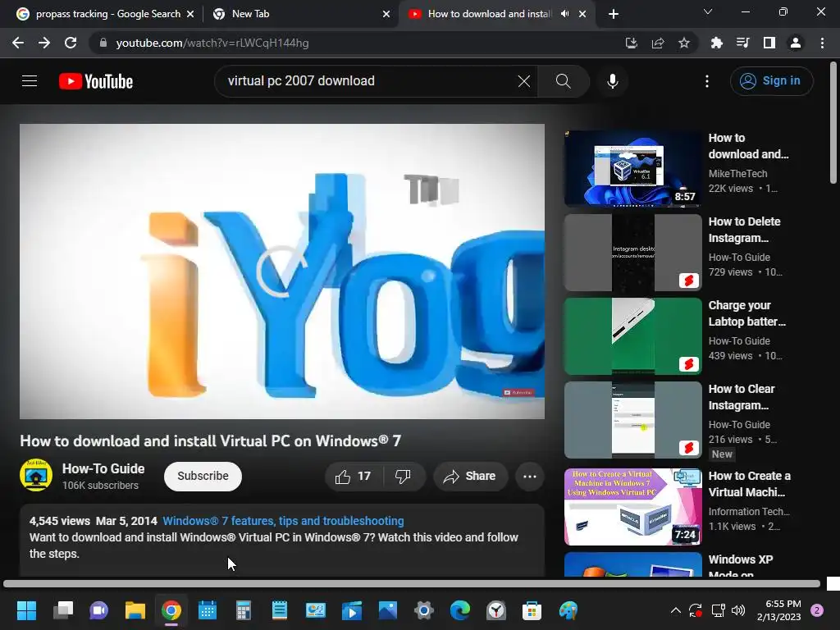Open How to Clear Instagram short thumbnail
Screen dimensions: 840x630
tap(632, 420)
